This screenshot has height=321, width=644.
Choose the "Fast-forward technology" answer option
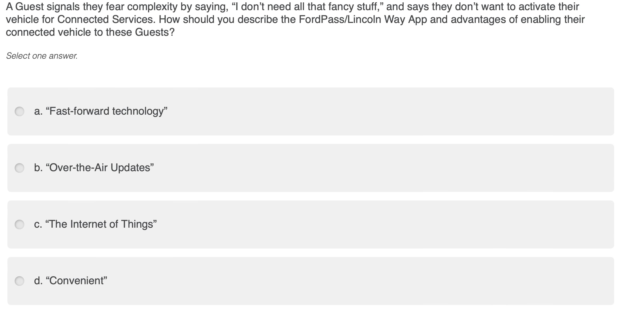point(101,111)
